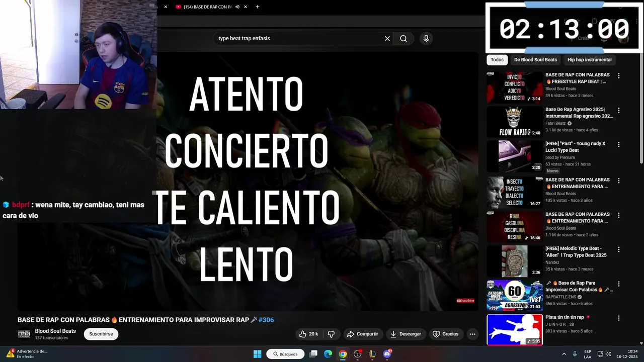Open options for Pista tin tin tin rap
This screenshot has height=362, width=644.
click(619, 318)
